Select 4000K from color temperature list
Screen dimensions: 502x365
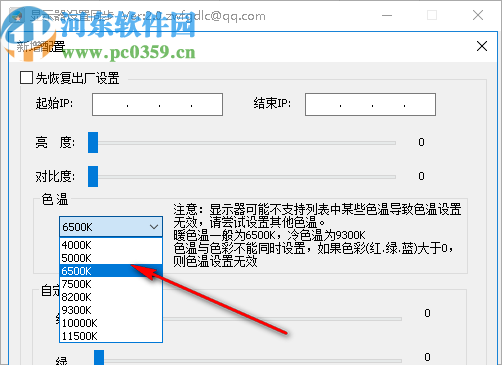point(111,245)
